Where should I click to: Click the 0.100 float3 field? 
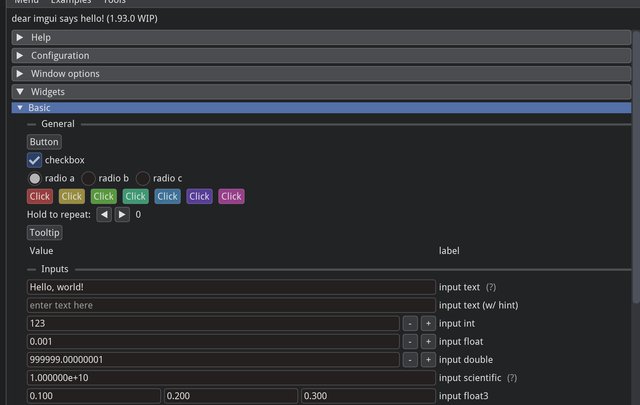tap(94, 396)
